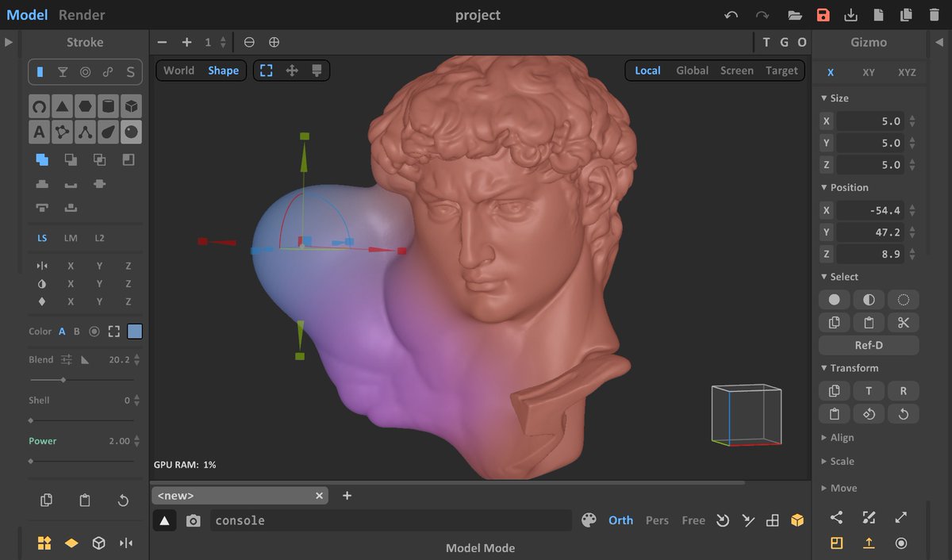The width and height of the screenshot is (952, 560).
Task: Select the Target gizmo orientation
Action: tap(781, 71)
